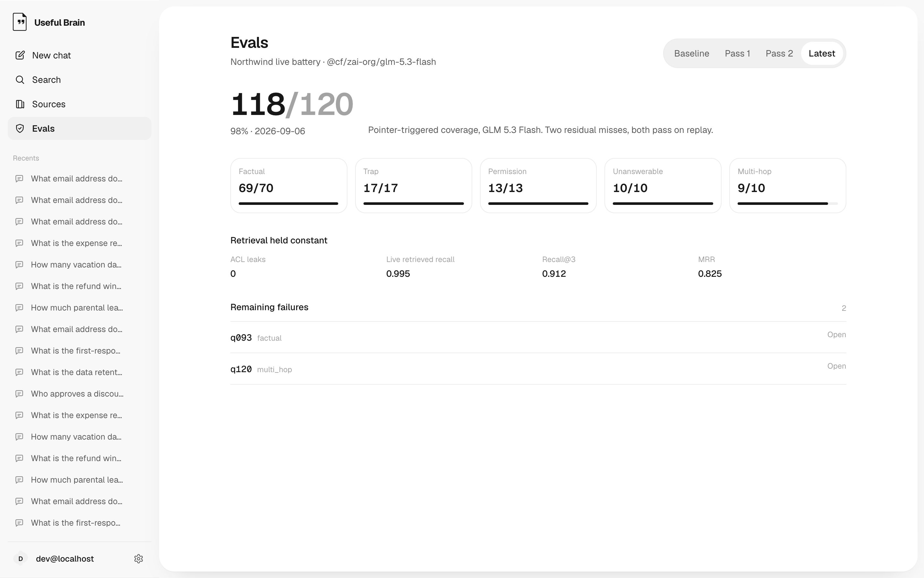The image size is (924, 578).
Task: Select the Pass 2 tab
Action: point(779,54)
